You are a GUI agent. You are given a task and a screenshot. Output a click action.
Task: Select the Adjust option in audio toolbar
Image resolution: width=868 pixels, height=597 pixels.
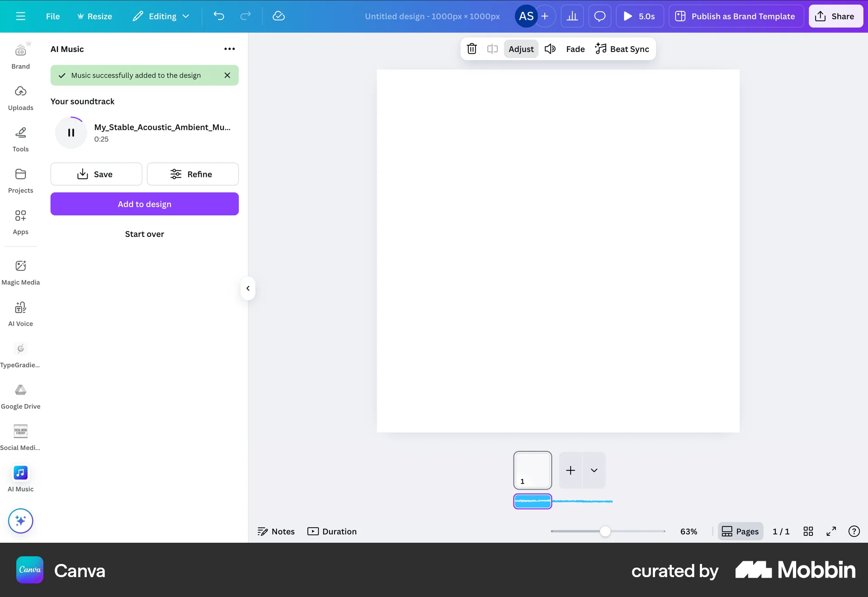tap(521, 49)
